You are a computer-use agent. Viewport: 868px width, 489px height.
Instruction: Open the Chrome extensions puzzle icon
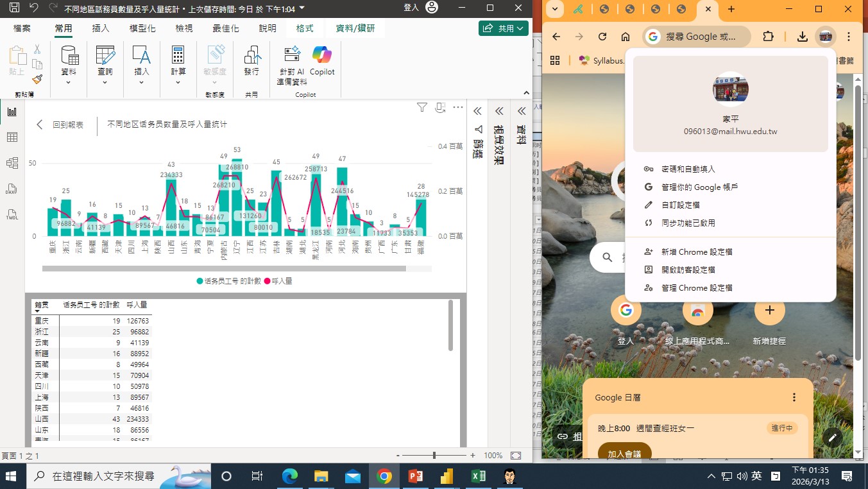pyautogui.click(x=768, y=37)
